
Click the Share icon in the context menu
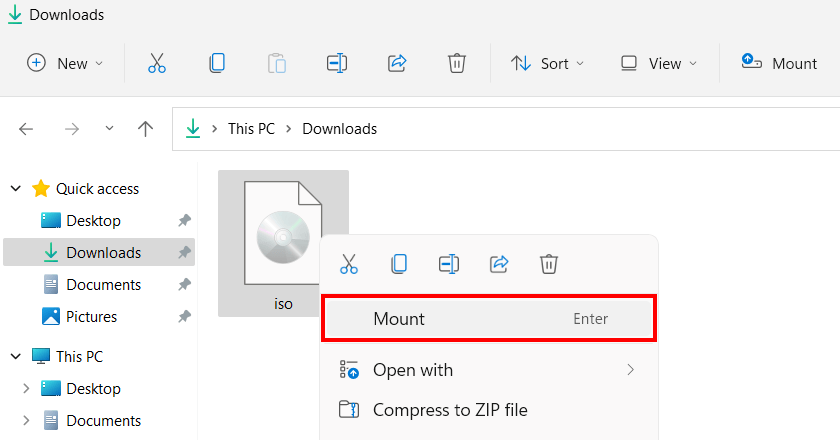499,264
